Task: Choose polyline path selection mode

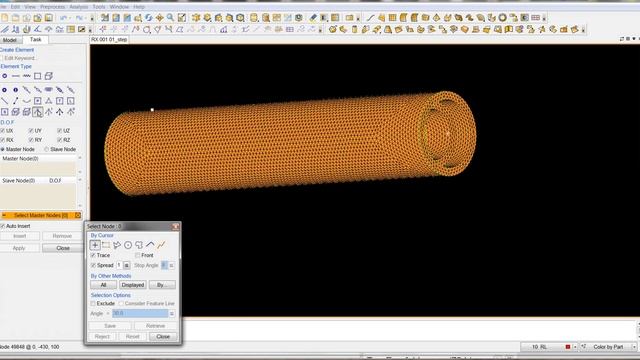Action: pos(150,245)
